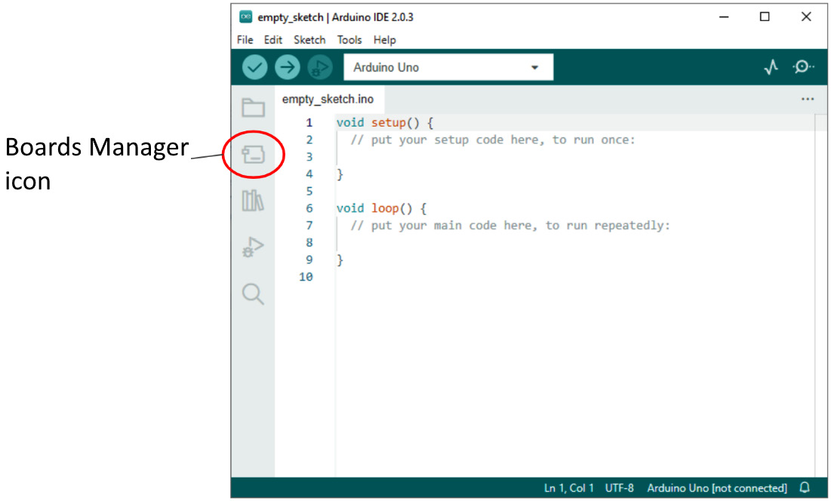Viewport: 831px width, 504px height.
Task: Click the setup code comment on line 2
Action: click(492, 140)
